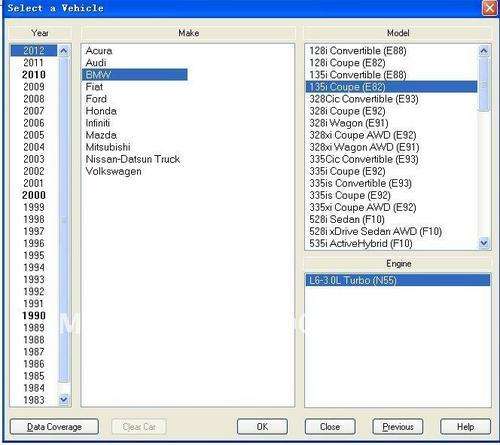Screen dimensions: 500x445
Task: Select year 1983
Action: [34, 400]
